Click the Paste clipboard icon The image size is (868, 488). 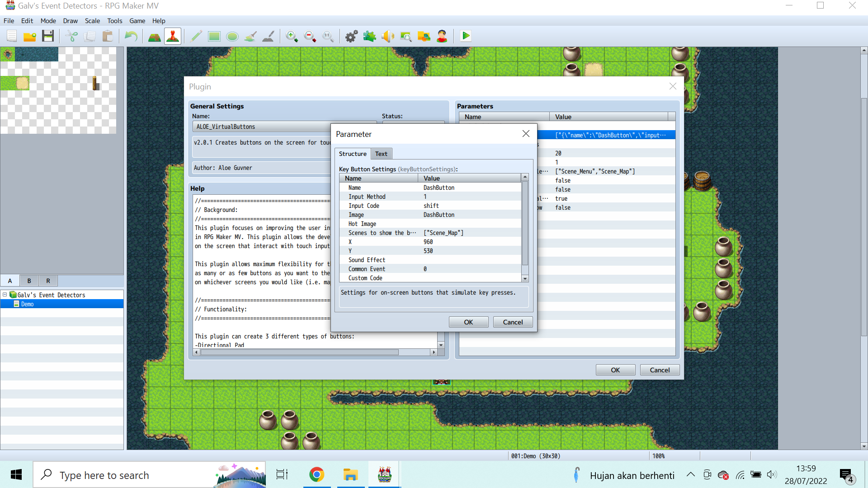point(108,36)
